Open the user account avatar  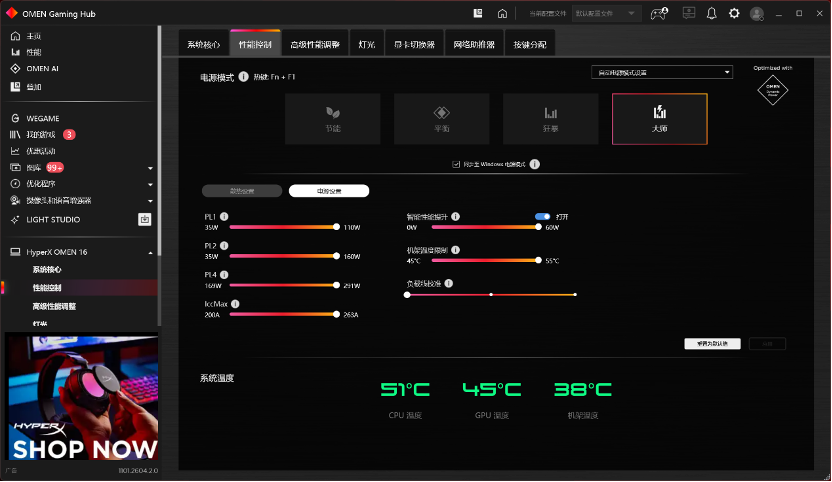tap(757, 14)
